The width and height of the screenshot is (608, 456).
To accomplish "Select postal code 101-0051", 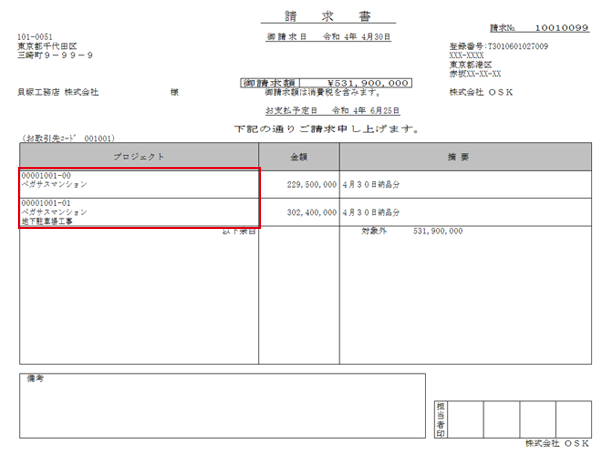I will point(35,37).
